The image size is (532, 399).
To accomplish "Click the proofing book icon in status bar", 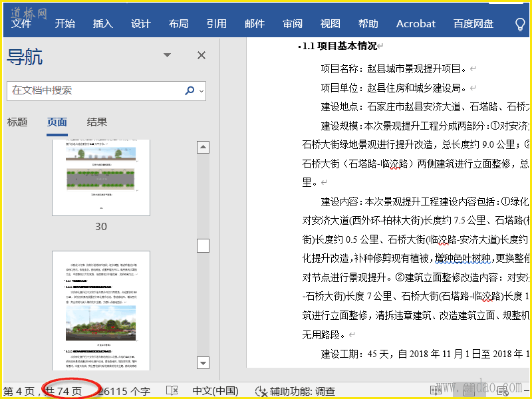I will point(172,391).
